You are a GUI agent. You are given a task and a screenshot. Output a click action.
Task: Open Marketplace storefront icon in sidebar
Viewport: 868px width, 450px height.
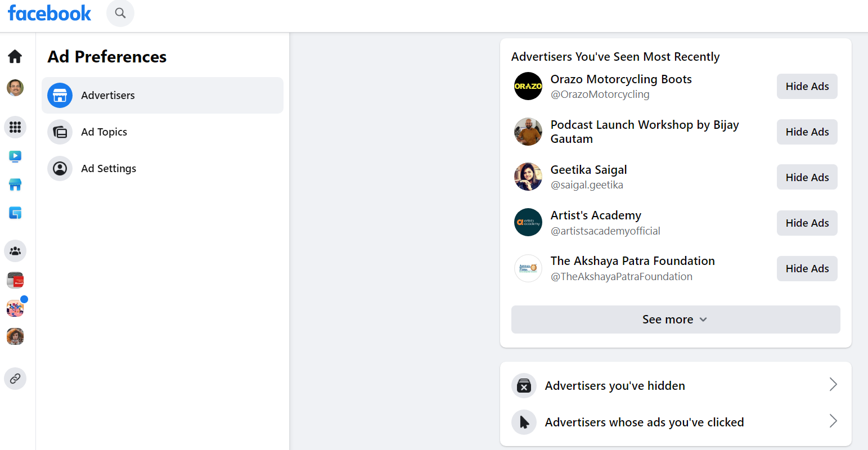(x=15, y=184)
